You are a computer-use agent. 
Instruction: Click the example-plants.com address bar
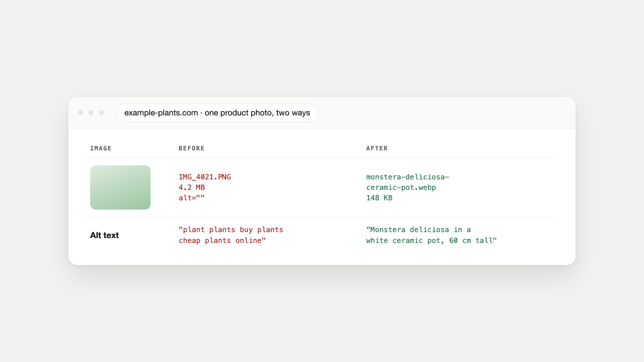pos(217,113)
